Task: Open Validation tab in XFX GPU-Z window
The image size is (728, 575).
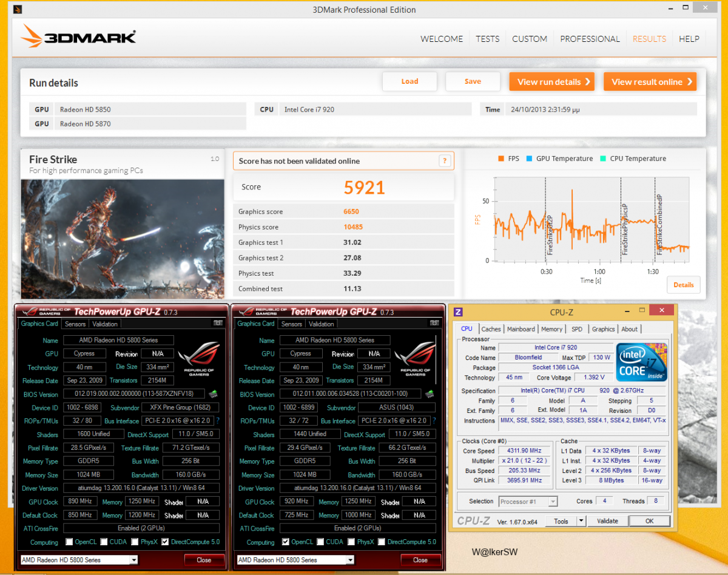Action: (x=105, y=324)
